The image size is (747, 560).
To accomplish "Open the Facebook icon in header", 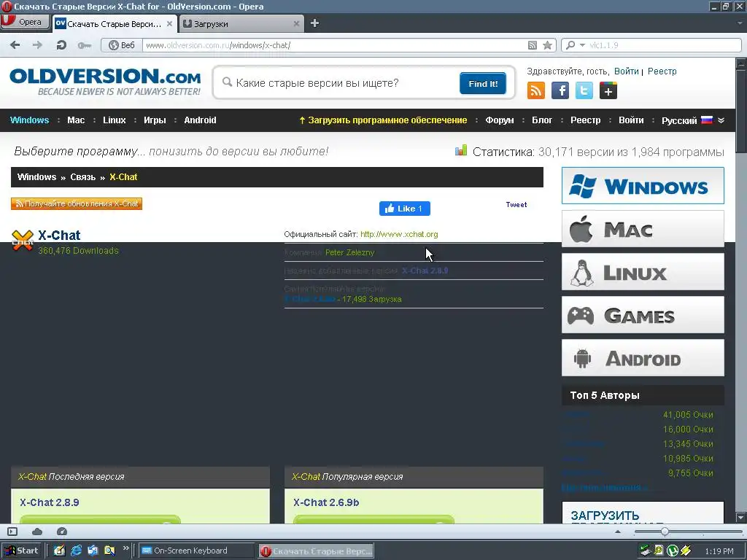I will coord(560,90).
